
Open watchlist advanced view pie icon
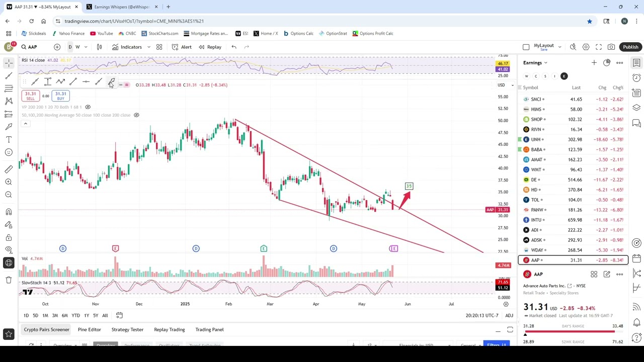point(607,63)
